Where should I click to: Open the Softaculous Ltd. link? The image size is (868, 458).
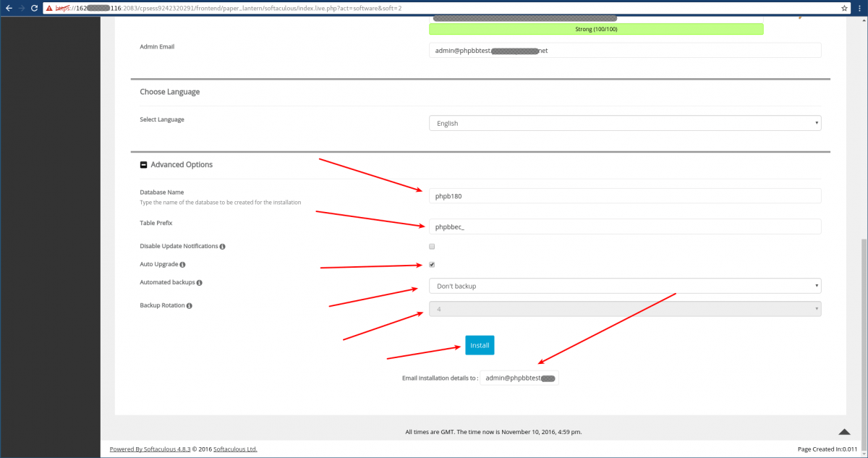pos(237,449)
